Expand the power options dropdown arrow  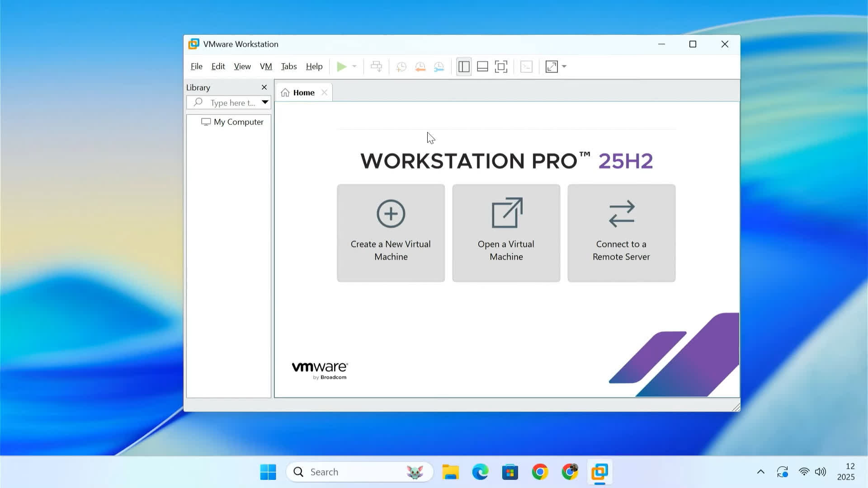click(x=354, y=67)
